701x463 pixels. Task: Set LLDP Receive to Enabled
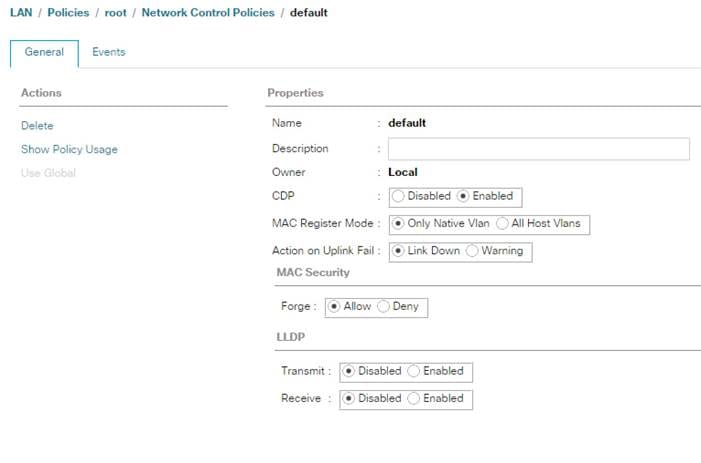[x=414, y=398]
